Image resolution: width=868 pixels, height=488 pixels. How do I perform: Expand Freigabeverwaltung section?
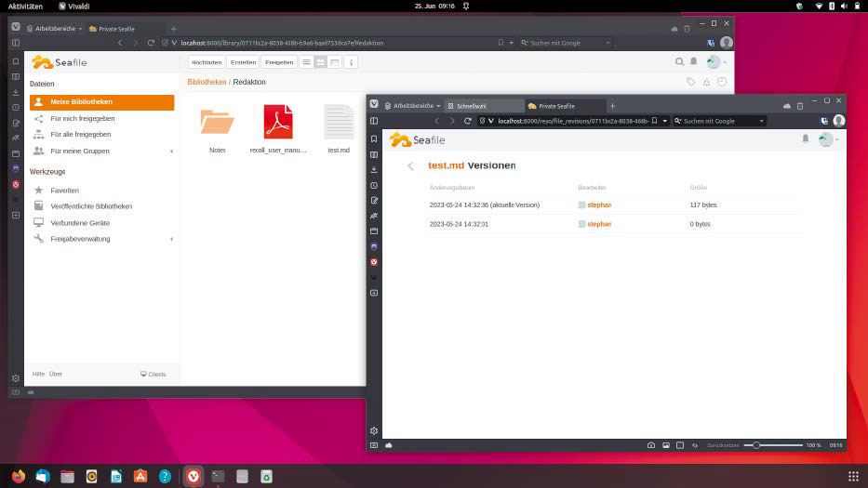pyautogui.click(x=171, y=239)
